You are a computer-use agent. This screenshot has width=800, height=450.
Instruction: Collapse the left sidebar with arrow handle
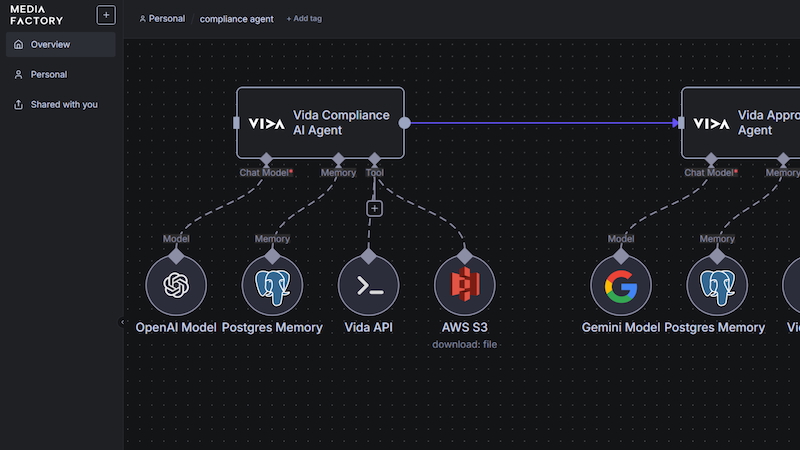[x=122, y=322]
